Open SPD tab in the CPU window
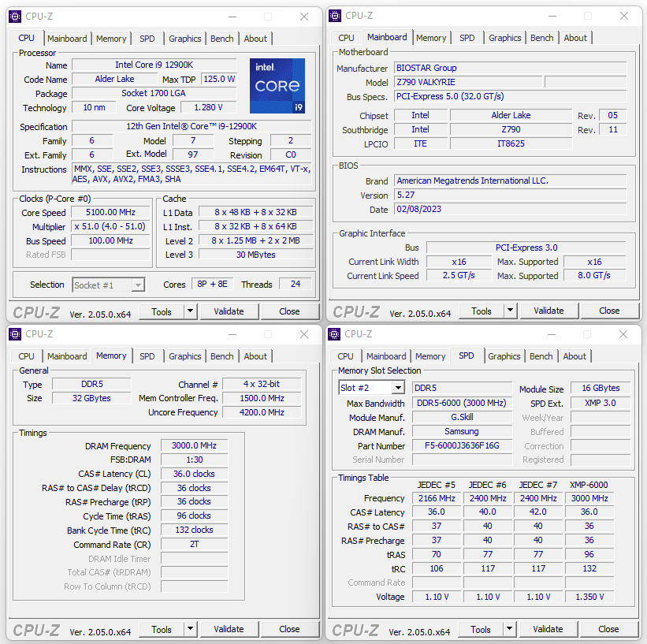Screen dimensions: 647x644 click(147, 39)
